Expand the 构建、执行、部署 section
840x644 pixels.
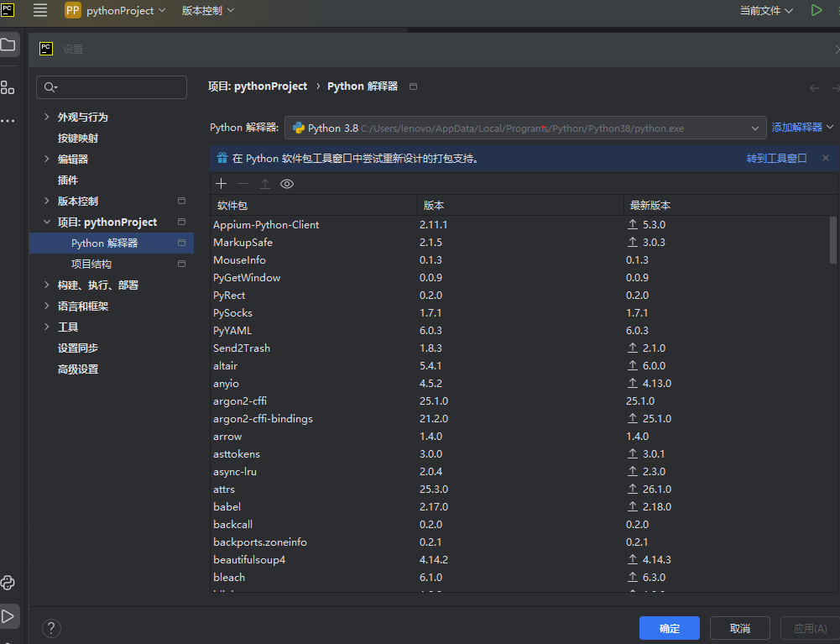[x=47, y=285]
